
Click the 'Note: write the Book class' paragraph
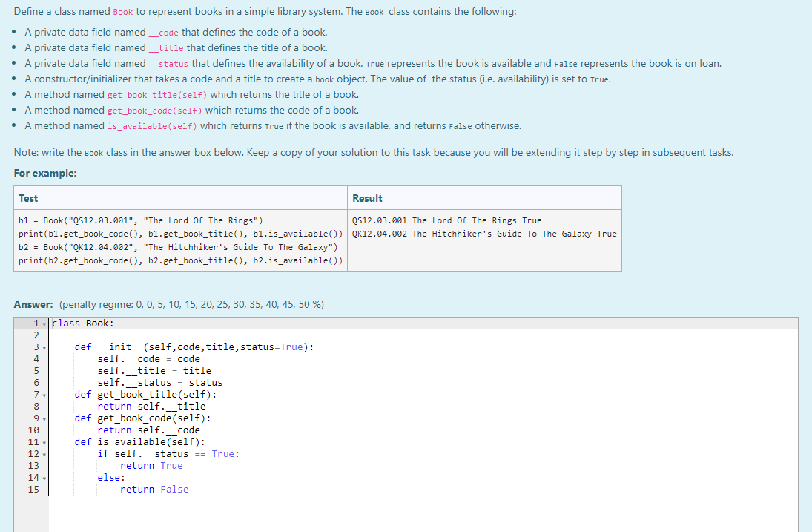click(x=374, y=153)
